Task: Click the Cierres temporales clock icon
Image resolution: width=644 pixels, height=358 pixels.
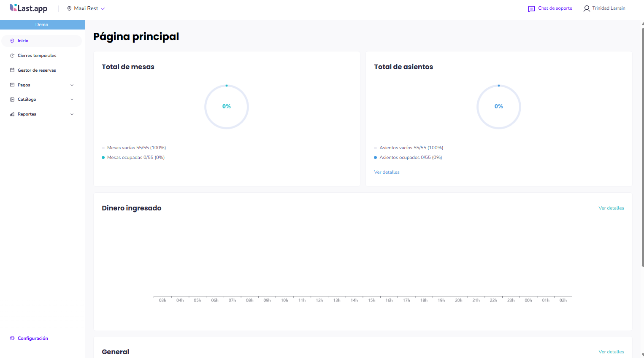Action: tap(12, 56)
